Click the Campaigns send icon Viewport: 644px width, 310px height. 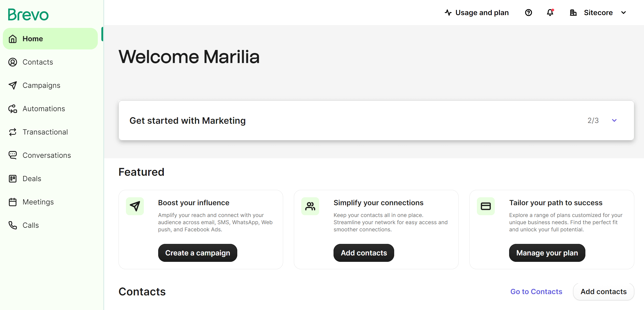coord(13,85)
